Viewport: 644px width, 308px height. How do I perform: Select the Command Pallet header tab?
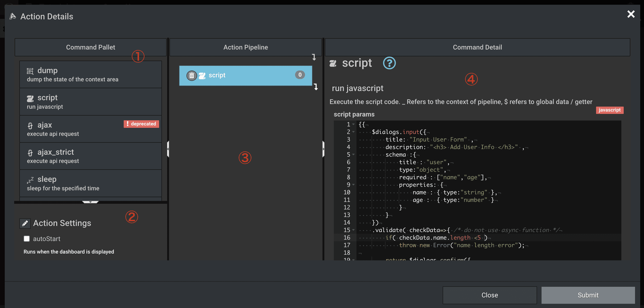[90, 47]
